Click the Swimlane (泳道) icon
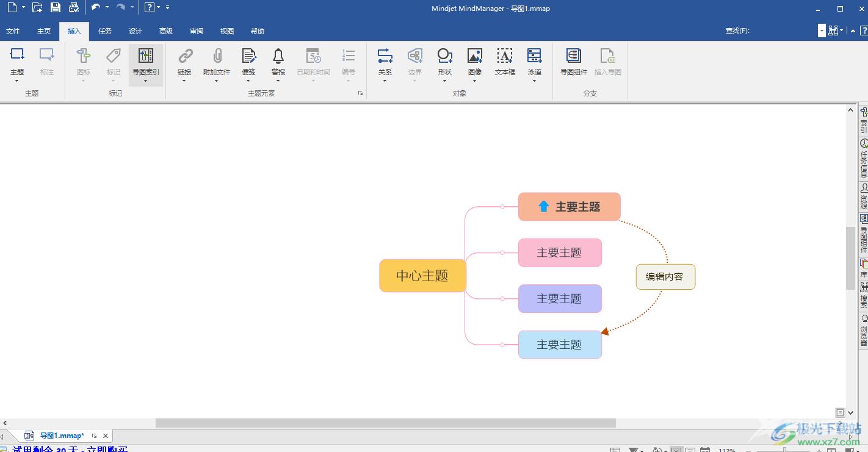 coord(535,56)
